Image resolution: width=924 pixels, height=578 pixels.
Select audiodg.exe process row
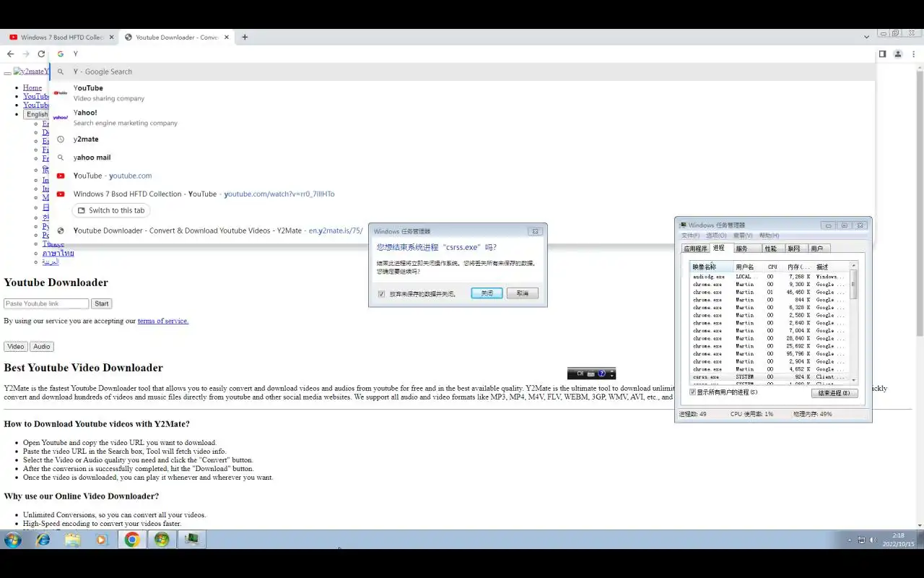pyautogui.click(x=769, y=277)
